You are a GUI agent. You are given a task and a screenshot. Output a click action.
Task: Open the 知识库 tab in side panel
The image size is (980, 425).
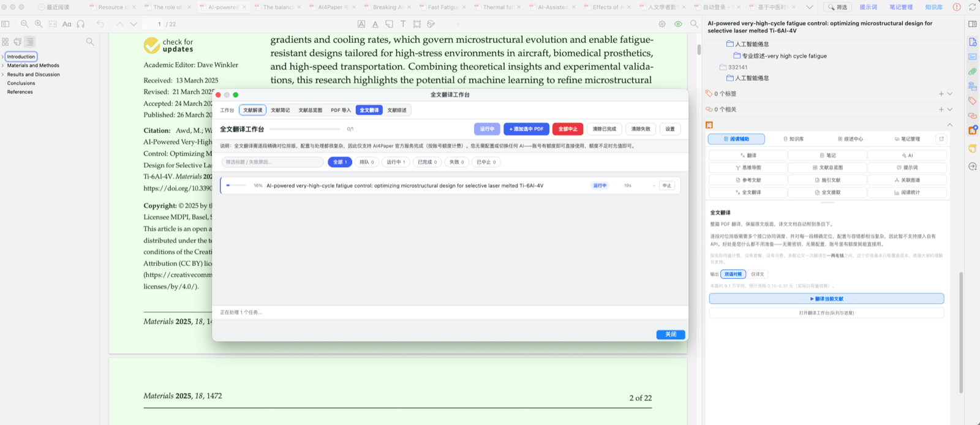794,139
